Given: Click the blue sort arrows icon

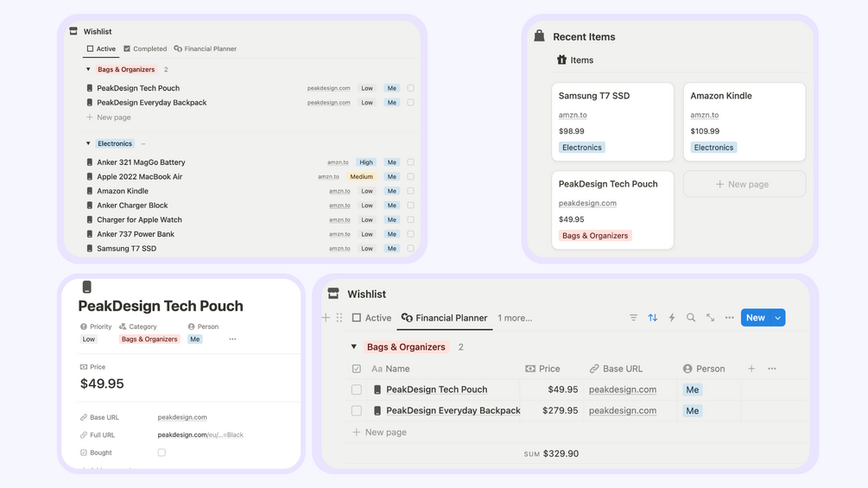Looking at the screenshot, I should pos(653,318).
